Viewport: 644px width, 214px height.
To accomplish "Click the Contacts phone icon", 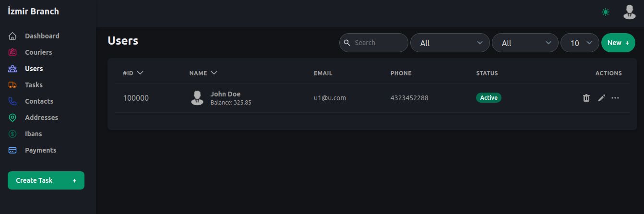I will pyautogui.click(x=13, y=101).
